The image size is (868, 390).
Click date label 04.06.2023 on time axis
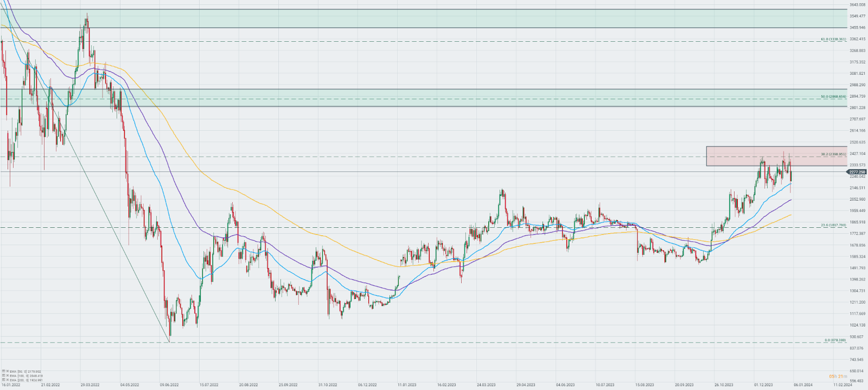(565, 385)
